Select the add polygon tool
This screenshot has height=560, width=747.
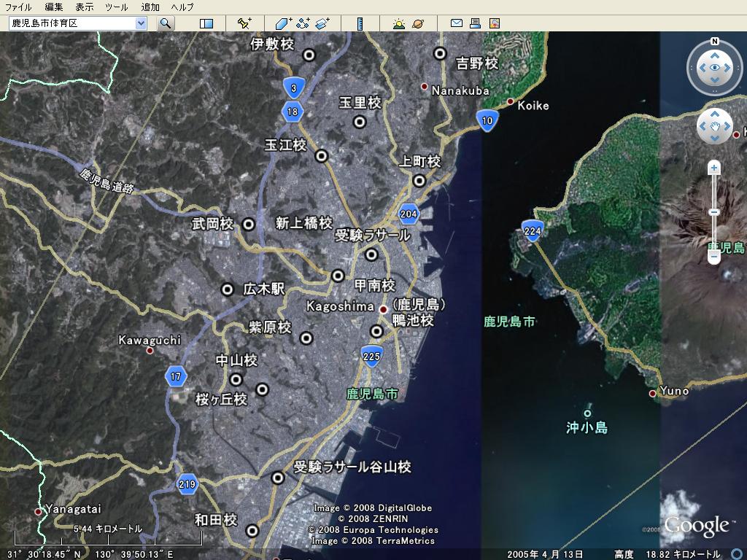pyautogui.click(x=284, y=23)
